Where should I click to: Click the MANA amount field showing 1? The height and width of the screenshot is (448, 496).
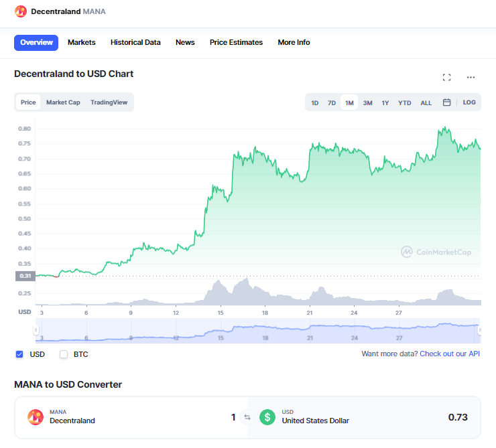[x=233, y=417]
